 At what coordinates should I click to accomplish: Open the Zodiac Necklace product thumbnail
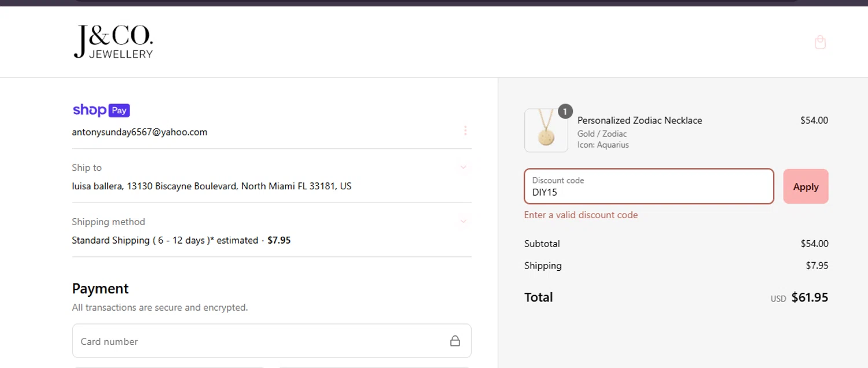tap(546, 131)
